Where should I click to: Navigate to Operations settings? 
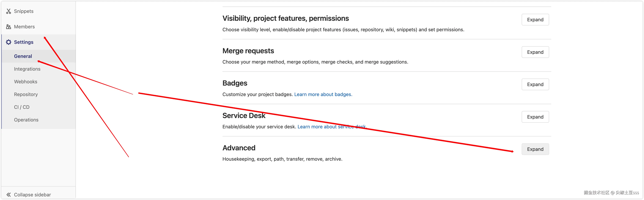point(26,120)
